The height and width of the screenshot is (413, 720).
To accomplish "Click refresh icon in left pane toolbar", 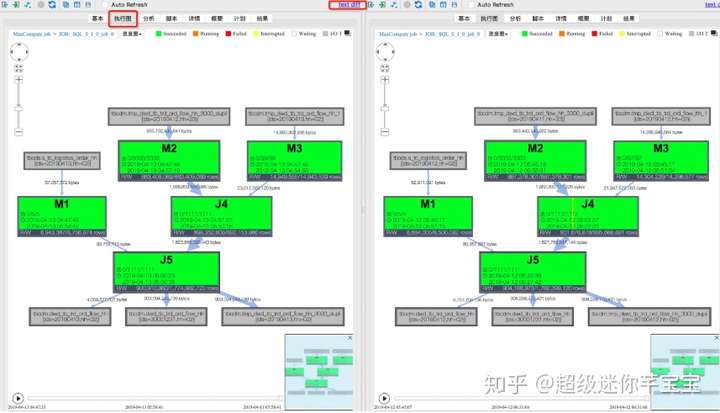I will click(52, 5).
